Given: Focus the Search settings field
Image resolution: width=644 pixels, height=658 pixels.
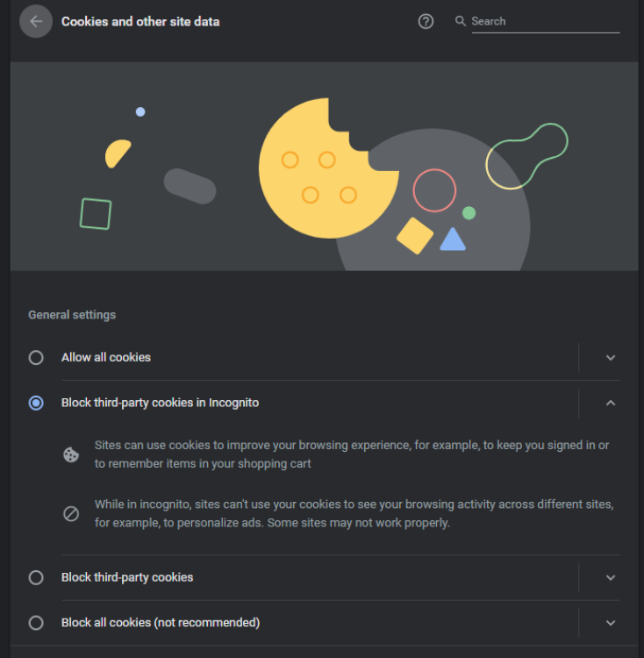Looking at the screenshot, I should pos(546,21).
